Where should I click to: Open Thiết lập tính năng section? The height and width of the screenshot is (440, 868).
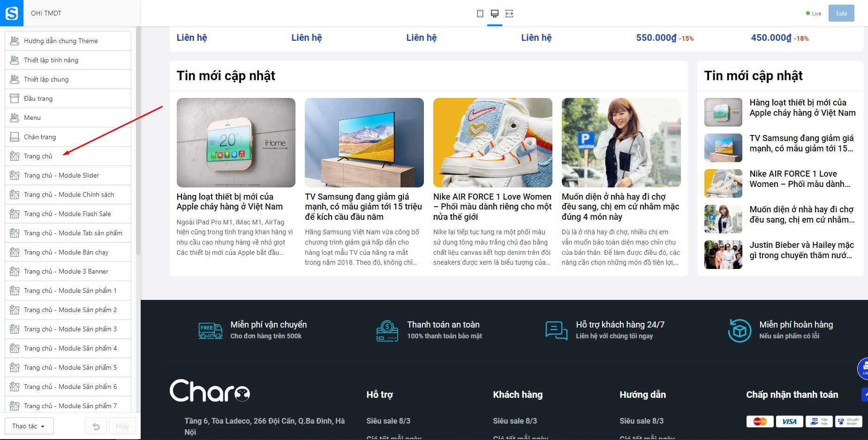click(x=68, y=60)
